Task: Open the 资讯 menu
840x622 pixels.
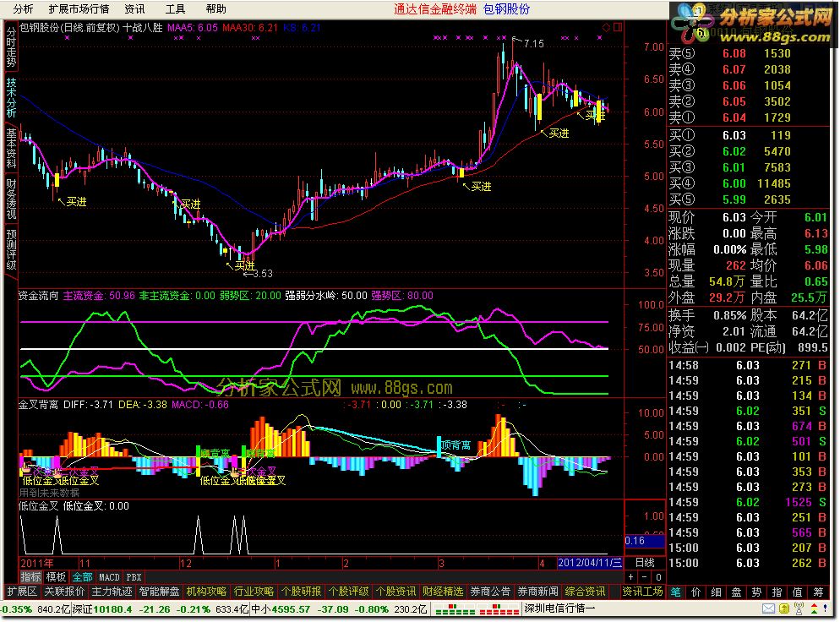Action: 134,9
